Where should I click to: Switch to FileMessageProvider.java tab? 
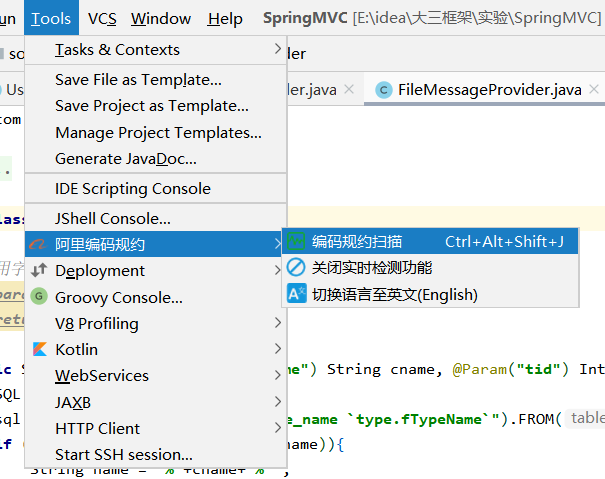click(x=485, y=90)
